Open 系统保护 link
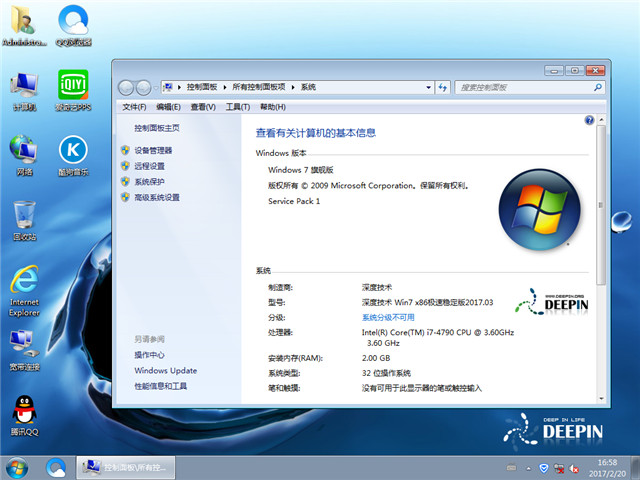 click(149, 182)
